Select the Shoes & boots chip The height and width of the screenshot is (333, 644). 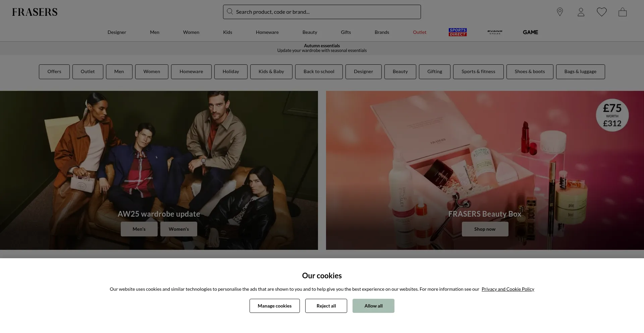click(530, 72)
